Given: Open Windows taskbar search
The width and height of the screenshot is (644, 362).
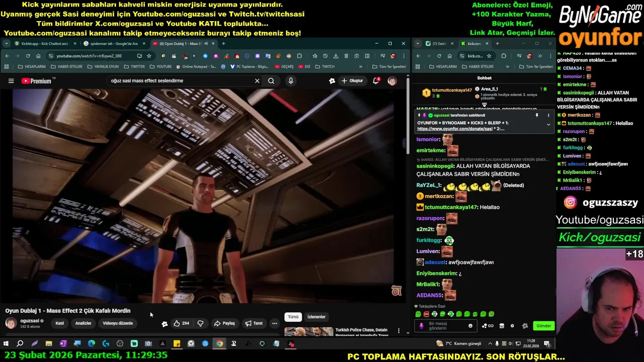Looking at the screenshot, I should tap(20, 344).
